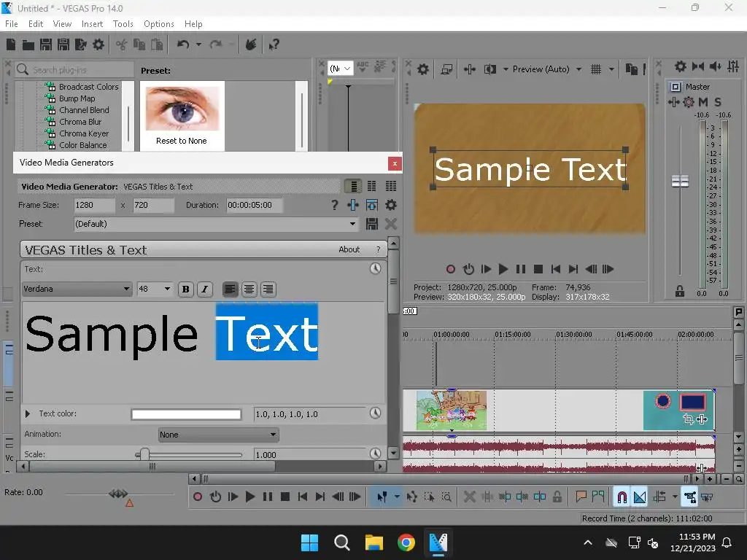747x560 pixels.
Task: Center-align text in Titles & Text
Action: pyautogui.click(x=249, y=289)
